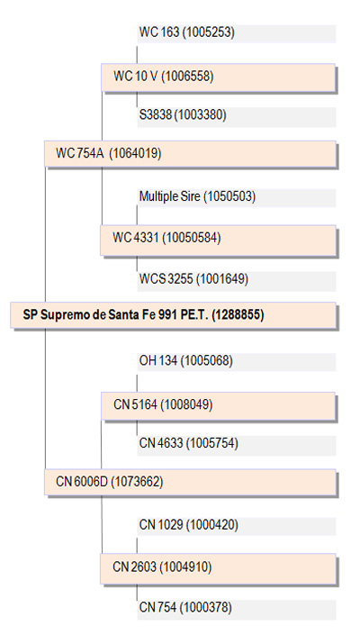Click registration number 1064019 beside WC 754A
Viewport: 360px width, 644px height.
point(136,154)
